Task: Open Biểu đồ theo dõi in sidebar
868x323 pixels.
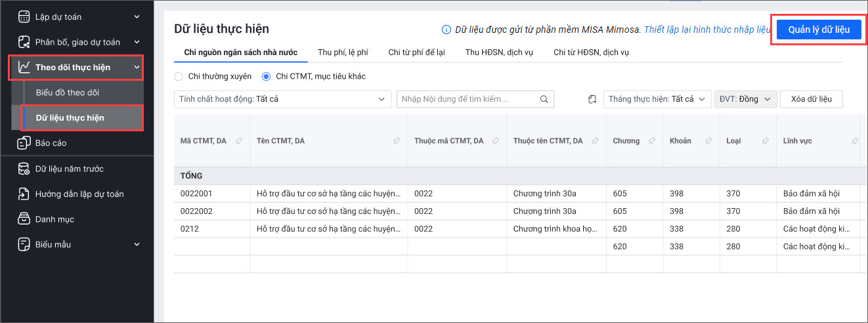Action: click(68, 93)
